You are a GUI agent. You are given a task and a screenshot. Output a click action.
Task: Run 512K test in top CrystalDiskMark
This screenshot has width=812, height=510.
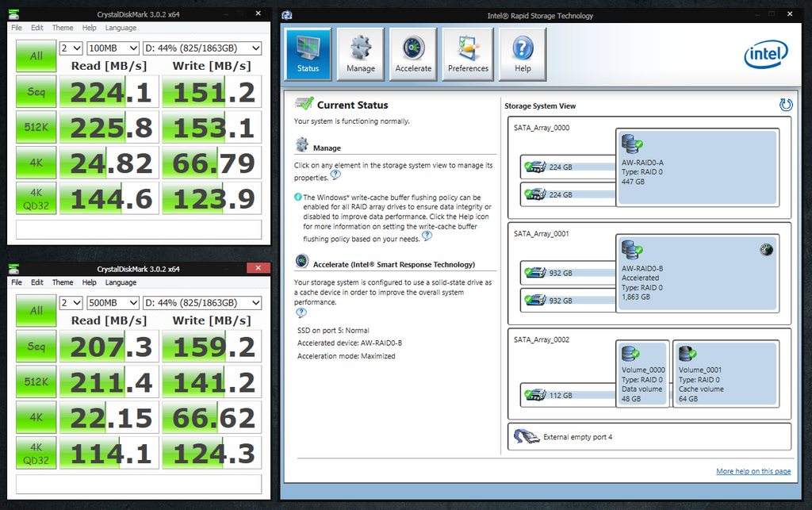pyautogui.click(x=36, y=127)
